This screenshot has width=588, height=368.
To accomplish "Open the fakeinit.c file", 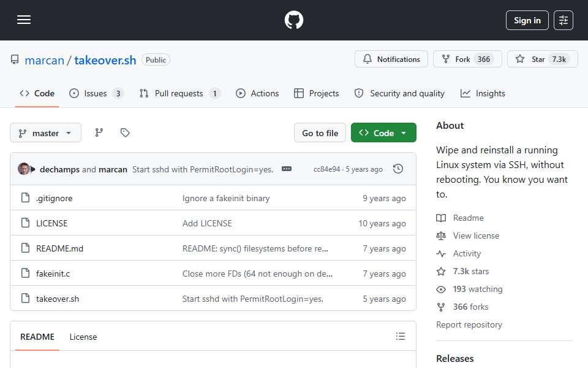I will point(53,274).
